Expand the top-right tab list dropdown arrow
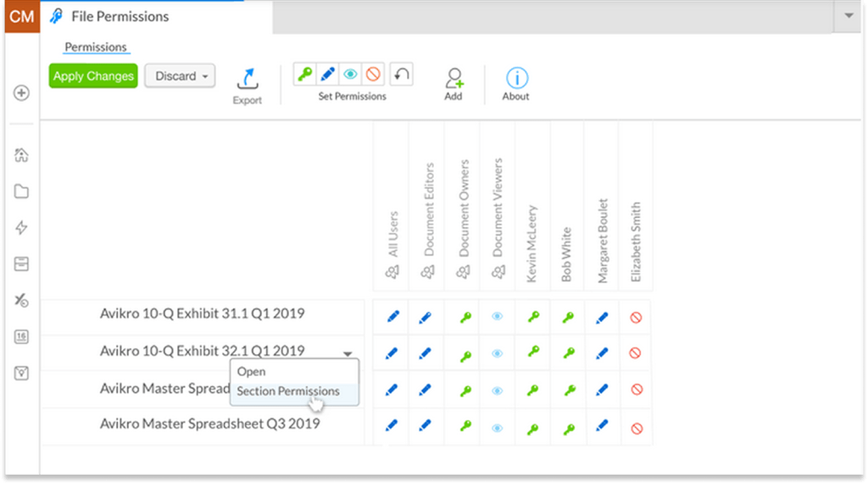The height and width of the screenshot is (484, 868). tap(847, 16)
